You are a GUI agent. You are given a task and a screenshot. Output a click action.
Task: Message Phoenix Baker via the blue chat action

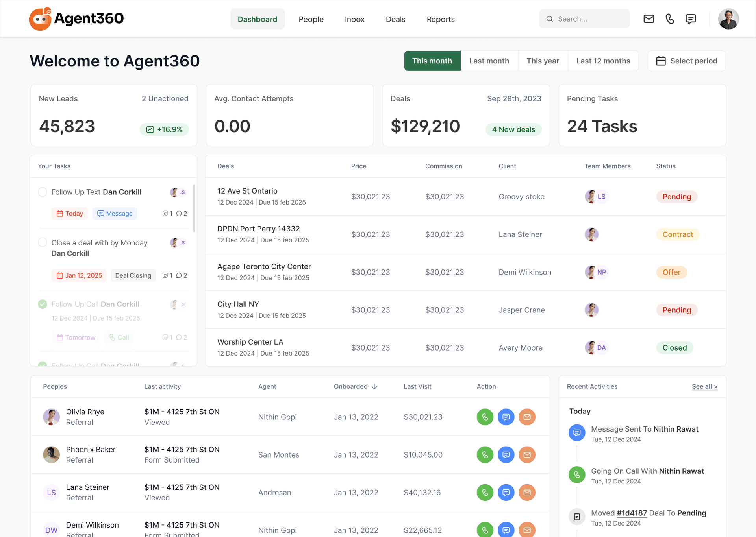pyautogui.click(x=506, y=454)
